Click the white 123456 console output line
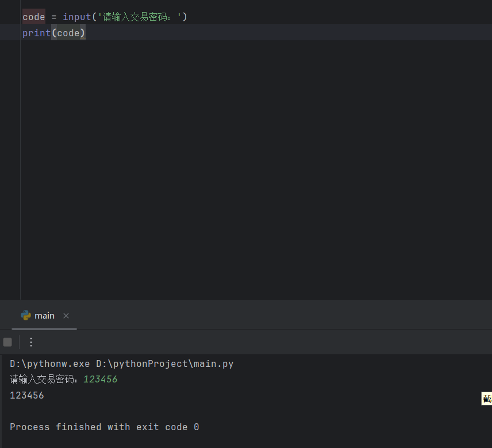The image size is (492, 448). (x=27, y=395)
